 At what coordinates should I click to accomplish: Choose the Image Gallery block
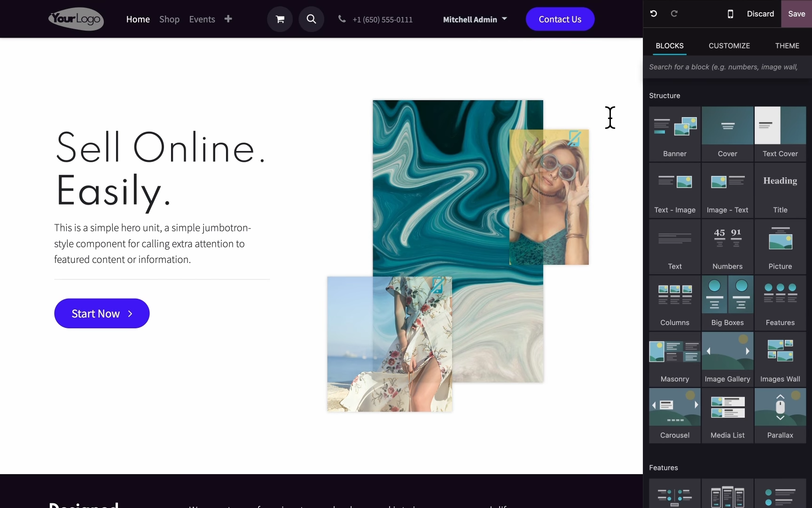click(x=727, y=359)
